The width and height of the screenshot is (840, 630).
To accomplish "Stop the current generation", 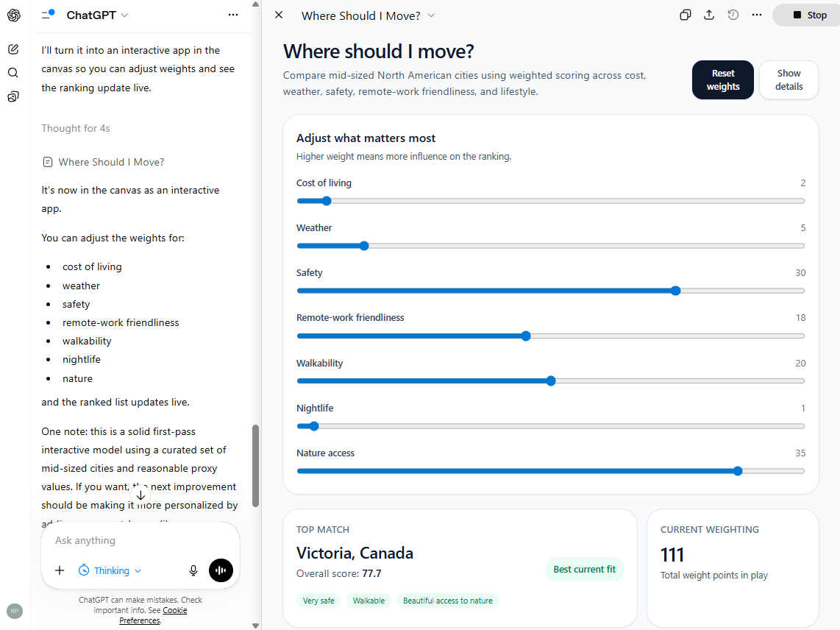I will point(805,15).
